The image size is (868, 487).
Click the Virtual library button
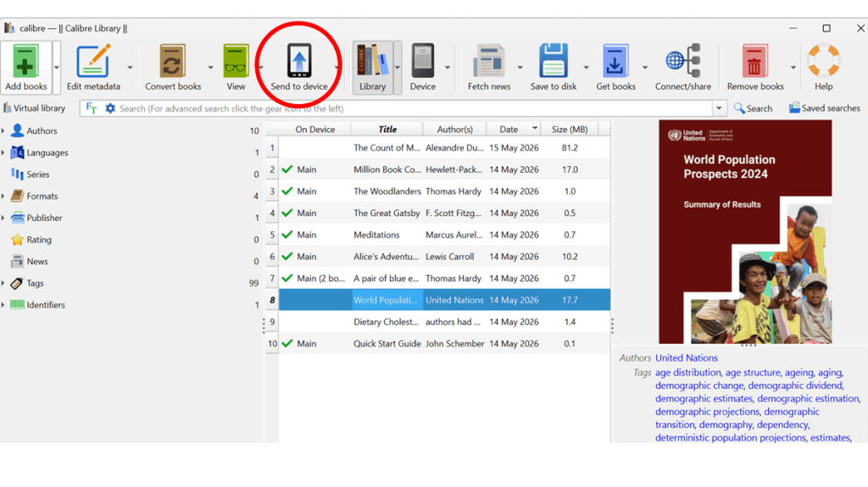click(34, 108)
